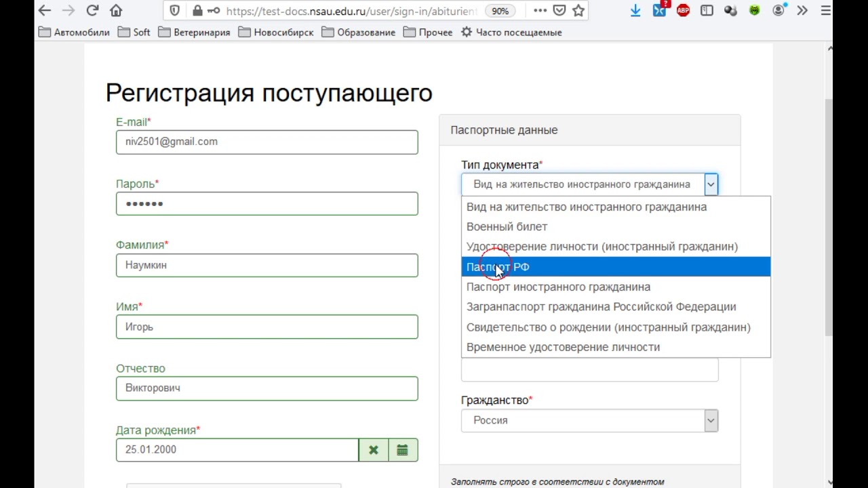The height and width of the screenshot is (488, 868).
Task: Toggle the browser sidebar icon
Action: click(x=707, y=11)
